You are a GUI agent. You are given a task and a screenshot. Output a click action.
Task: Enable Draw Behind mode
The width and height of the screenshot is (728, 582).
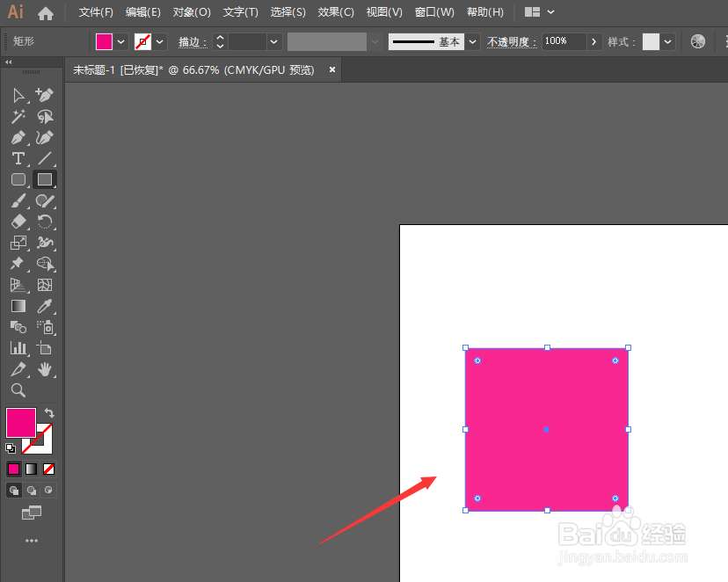pyautogui.click(x=31, y=490)
